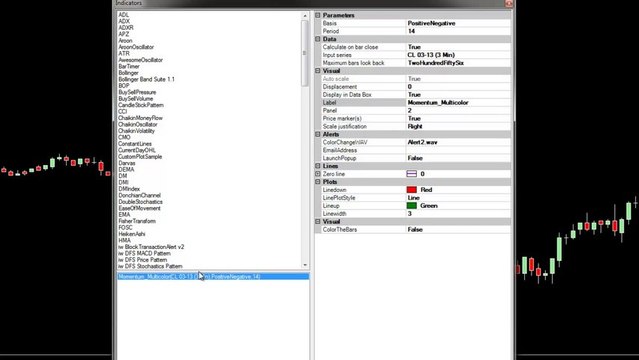Select iw DFS Stochastics Pattern
Viewport: 639px width, 360px height.
pos(150,266)
